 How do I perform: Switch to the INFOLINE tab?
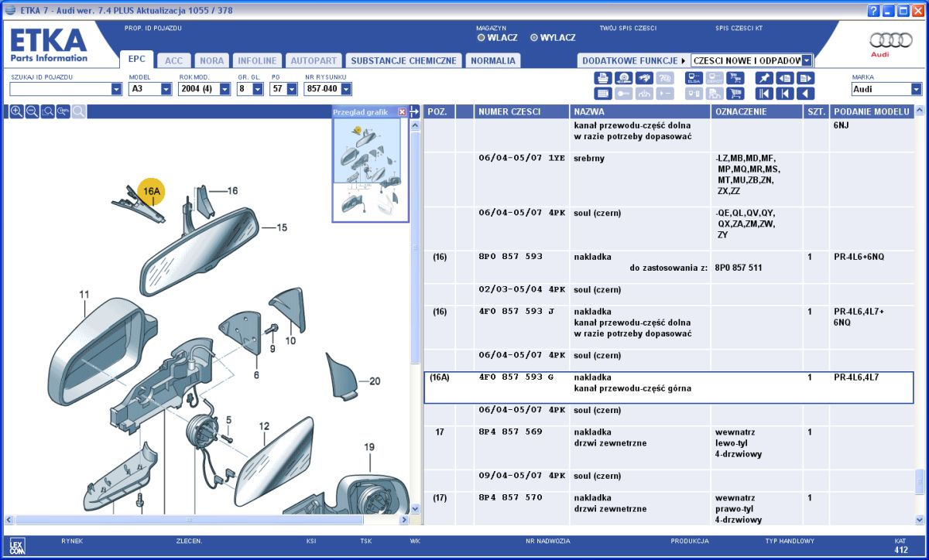(257, 60)
